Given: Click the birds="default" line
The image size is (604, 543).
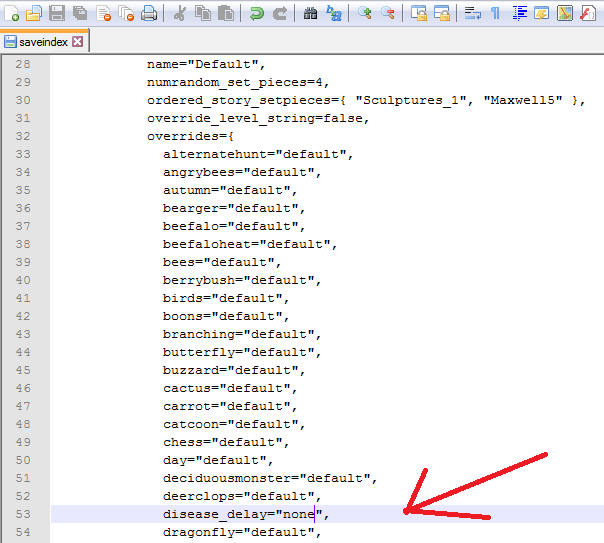Looking at the screenshot, I should coord(226,298).
